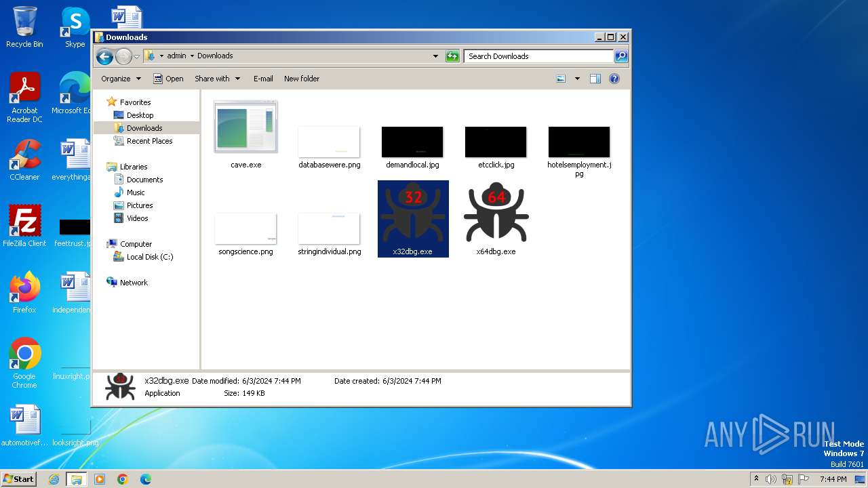This screenshot has height=488, width=868.
Task: Open Videos library
Action: click(137, 218)
